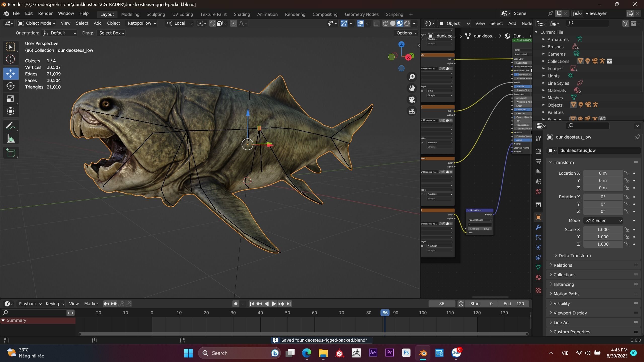The width and height of the screenshot is (644, 362).
Task: Toggle proportional editing
Action: (233, 23)
